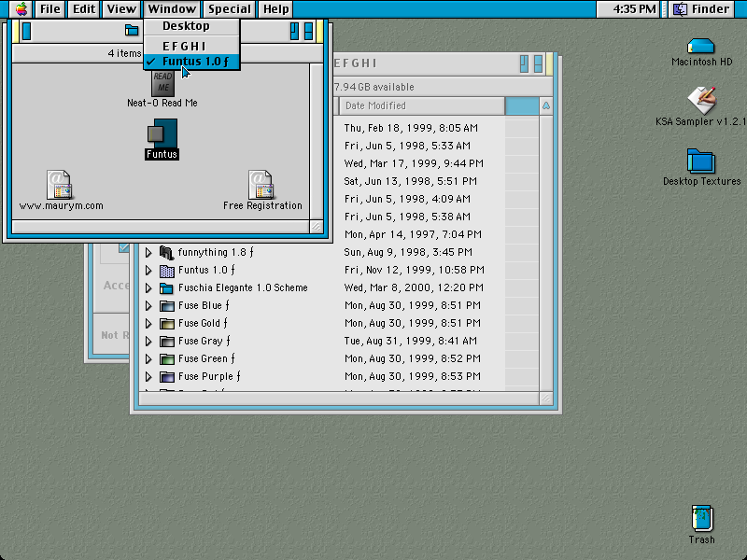Viewport: 747px width, 560px height.
Task: Toggle the checkbox in the background window
Action: point(124,247)
